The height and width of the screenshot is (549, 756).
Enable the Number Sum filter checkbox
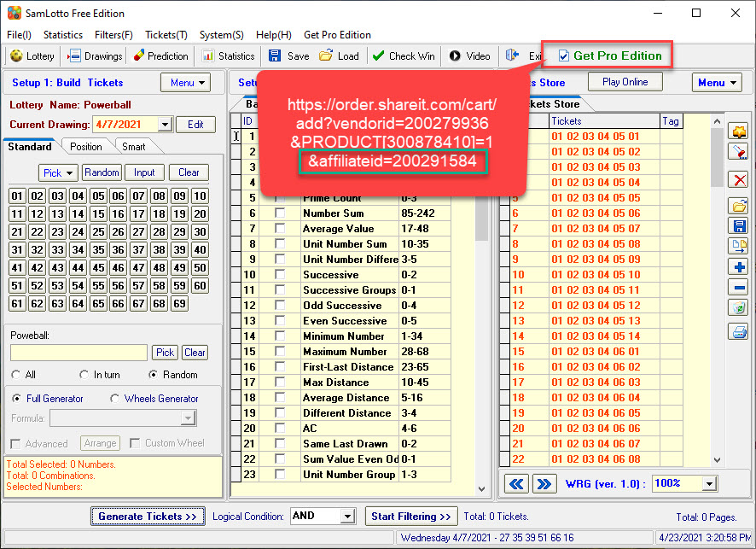click(x=280, y=213)
